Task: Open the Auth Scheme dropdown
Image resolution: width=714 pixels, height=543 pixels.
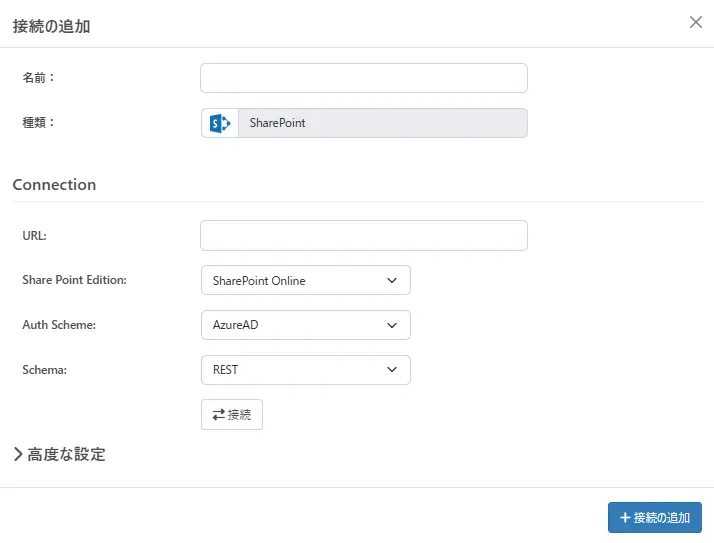Action: coord(305,325)
